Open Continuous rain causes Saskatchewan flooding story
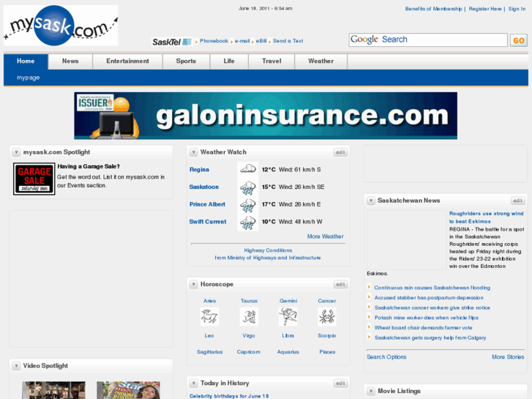Screen dimensions: 532x399 [x=432, y=288]
